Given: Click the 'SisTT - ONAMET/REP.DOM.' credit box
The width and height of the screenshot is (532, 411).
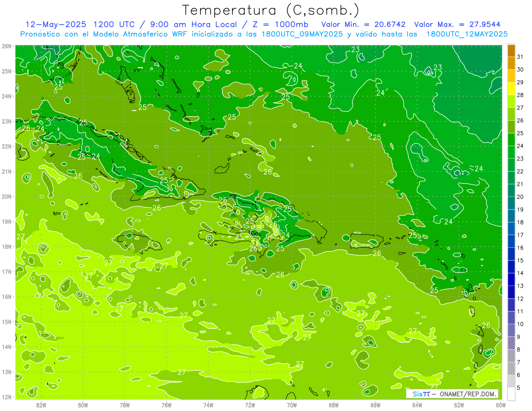Looking at the screenshot, I should tap(452, 394).
